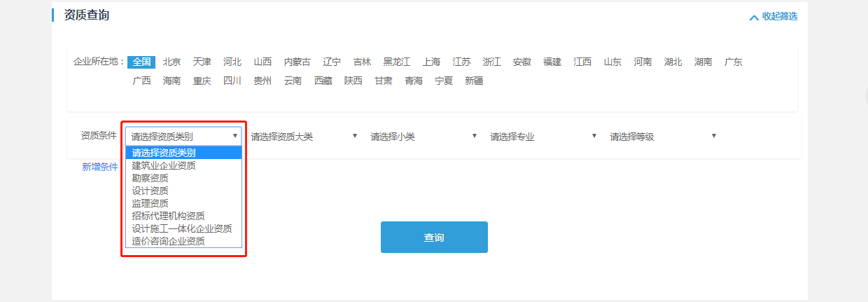Select 四川 in location filter
This screenshot has width=868, height=302.
[232, 81]
